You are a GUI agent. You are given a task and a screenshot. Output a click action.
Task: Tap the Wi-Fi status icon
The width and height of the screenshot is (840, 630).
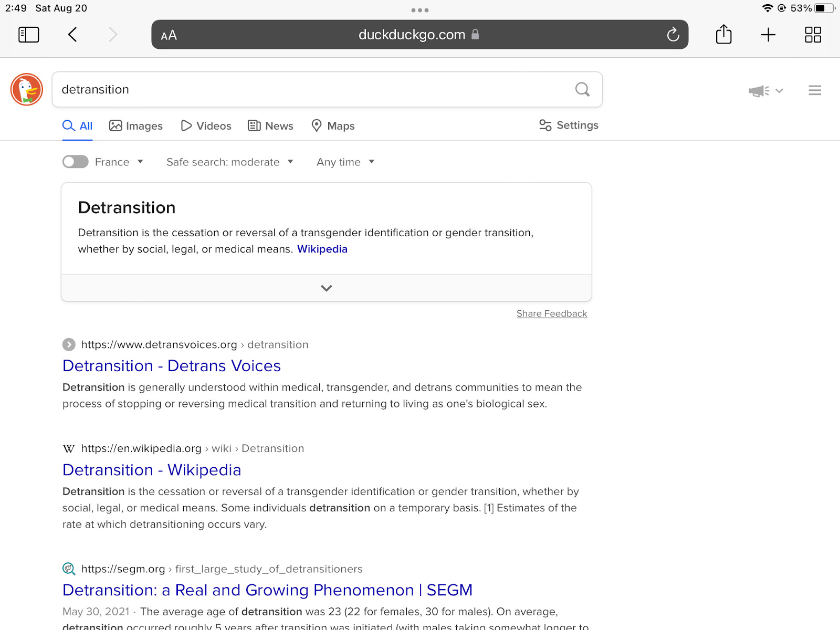pos(768,8)
